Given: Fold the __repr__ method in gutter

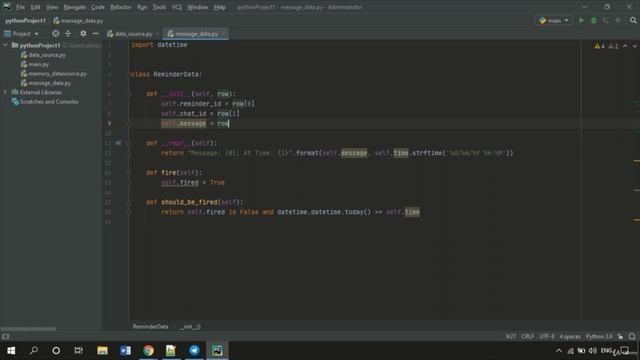Looking at the screenshot, I should click(129, 143).
